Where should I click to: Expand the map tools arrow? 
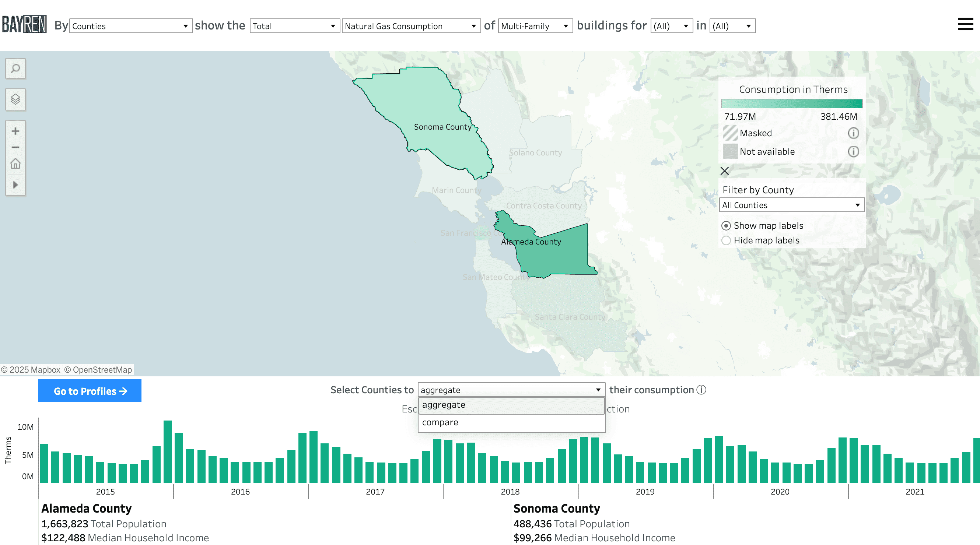tap(15, 185)
